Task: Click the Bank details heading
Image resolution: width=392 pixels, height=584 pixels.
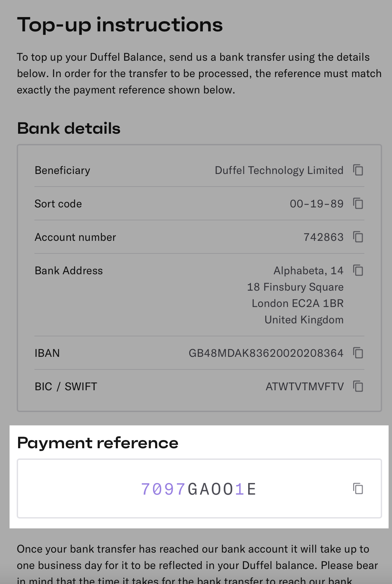Action: (69, 128)
